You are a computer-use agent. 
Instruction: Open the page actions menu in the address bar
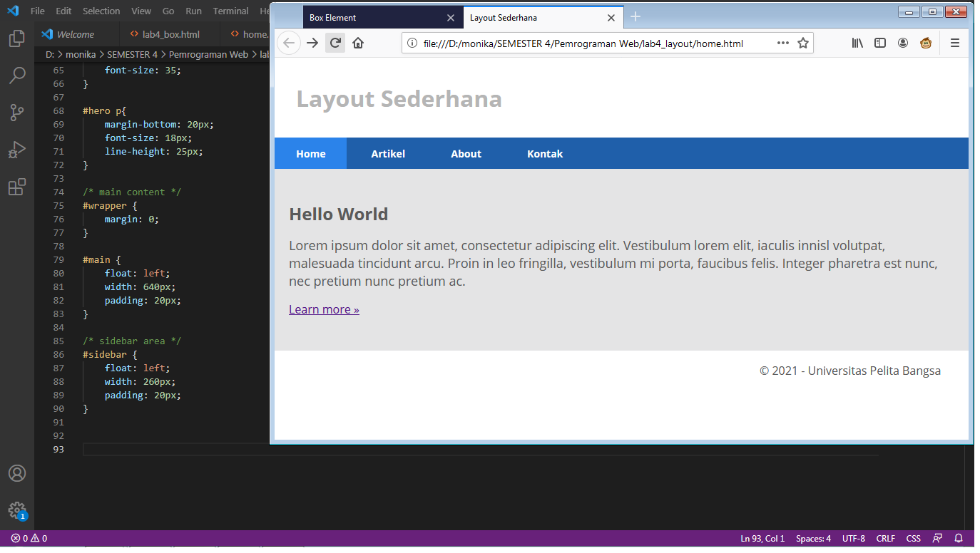(x=782, y=43)
